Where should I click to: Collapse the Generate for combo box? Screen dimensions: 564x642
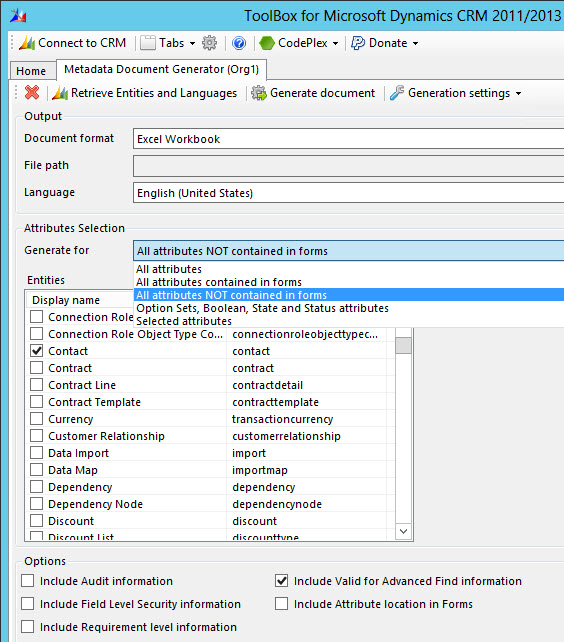(349, 251)
